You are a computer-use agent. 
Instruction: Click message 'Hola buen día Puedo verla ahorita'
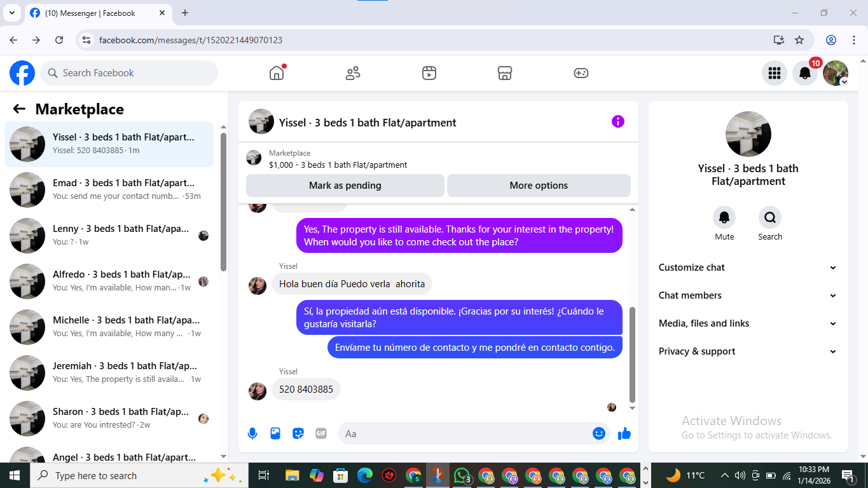[x=352, y=284]
